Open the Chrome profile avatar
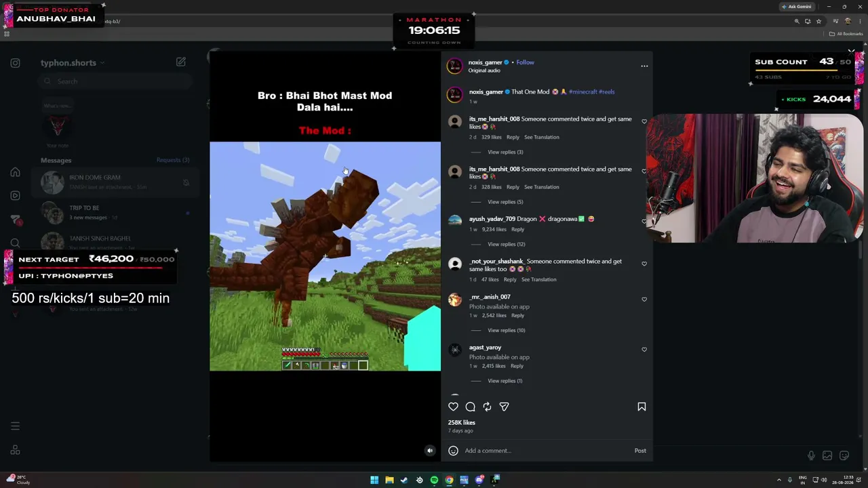 [847, 21]
